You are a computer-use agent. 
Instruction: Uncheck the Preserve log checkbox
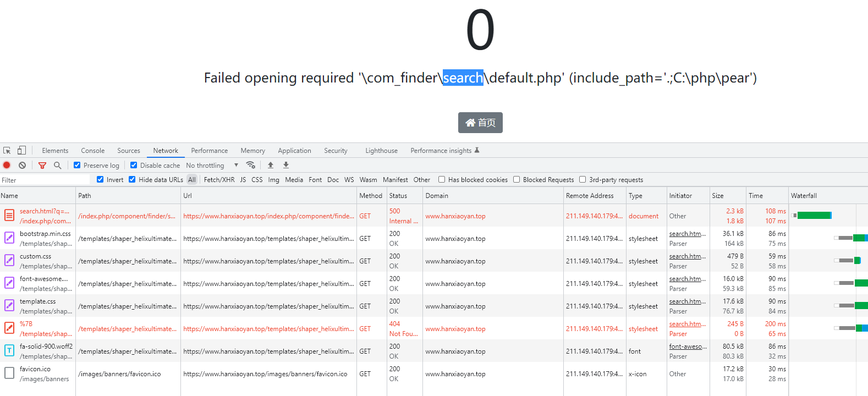77,165
